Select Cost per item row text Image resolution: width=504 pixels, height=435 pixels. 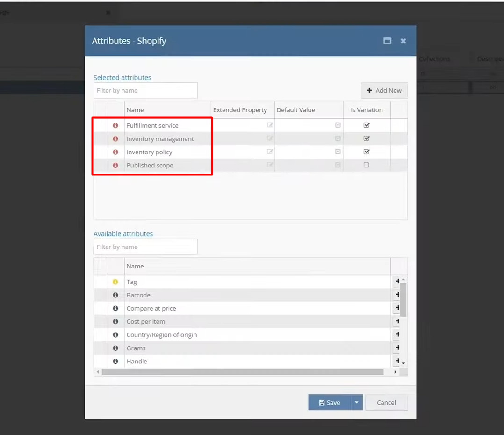[x=145, y=321]
